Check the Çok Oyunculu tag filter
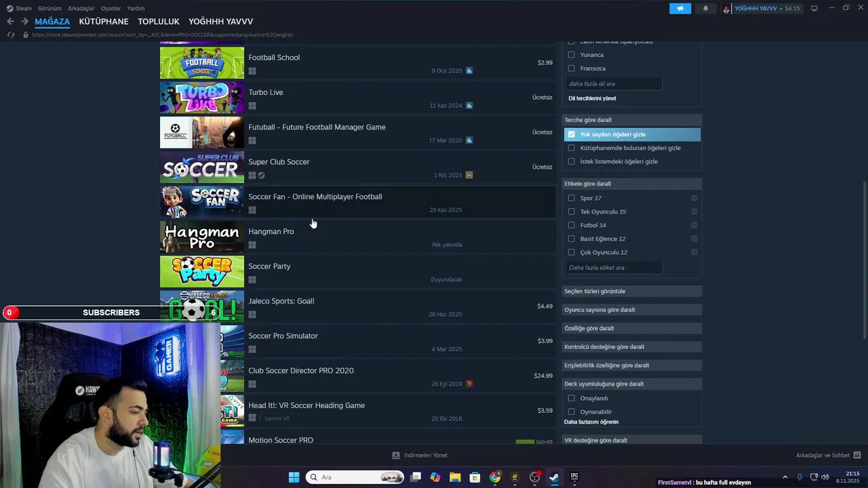The height and width of the screenshot is (488, 868). pos(571,252)
